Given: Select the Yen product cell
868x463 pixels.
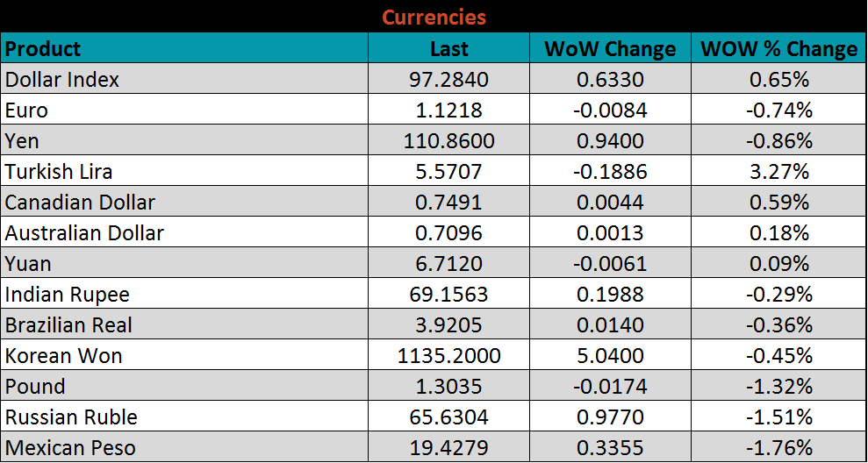Looking at the screenshot, I should pyautogui.click(x=23, y=141).
